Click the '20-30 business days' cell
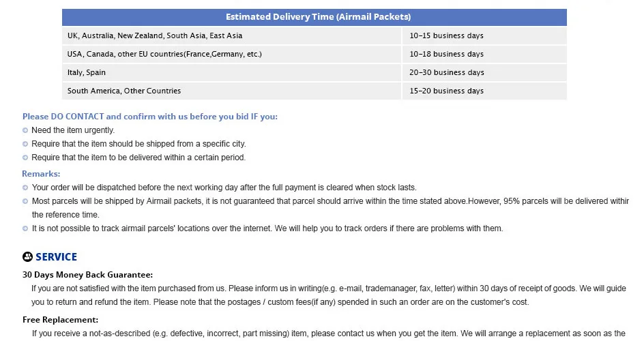The width and height of the screenshot is (644, 341). [x=484, y=72]
